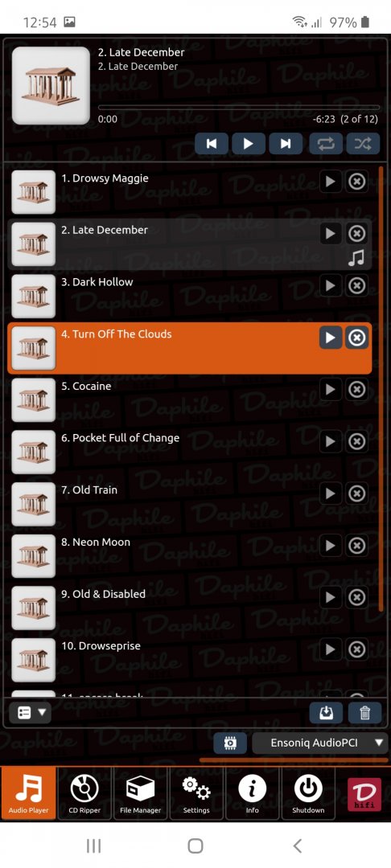
Task: Skip to next track in player
Action: (286, 144)
